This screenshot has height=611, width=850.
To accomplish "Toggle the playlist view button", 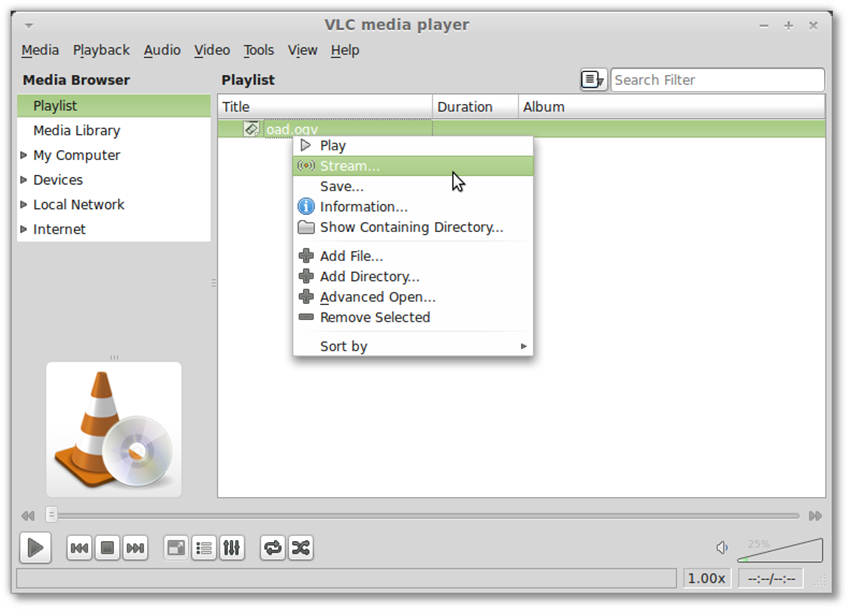I will pyautogui.click(x=204, y=548).
